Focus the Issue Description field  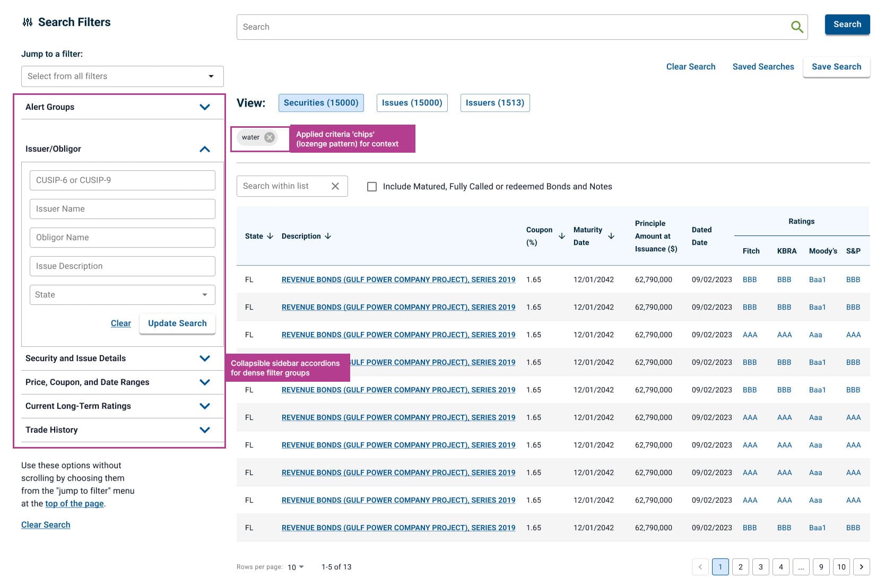click(x=122, y=266)
